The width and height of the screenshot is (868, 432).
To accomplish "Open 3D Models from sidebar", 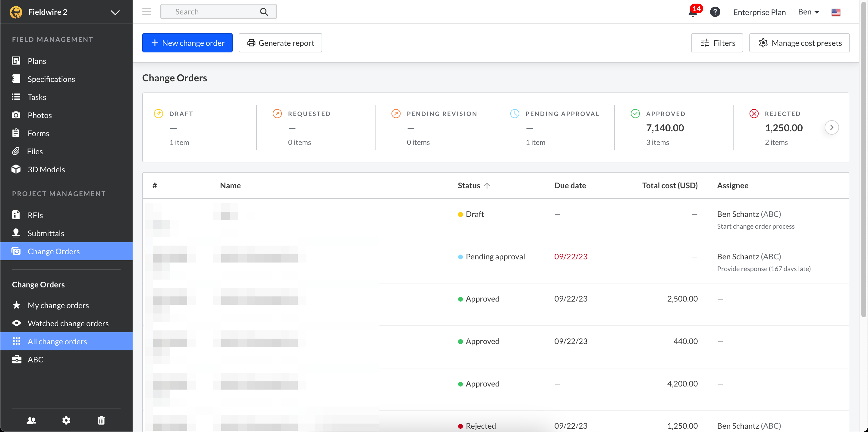I will point(46,169).
